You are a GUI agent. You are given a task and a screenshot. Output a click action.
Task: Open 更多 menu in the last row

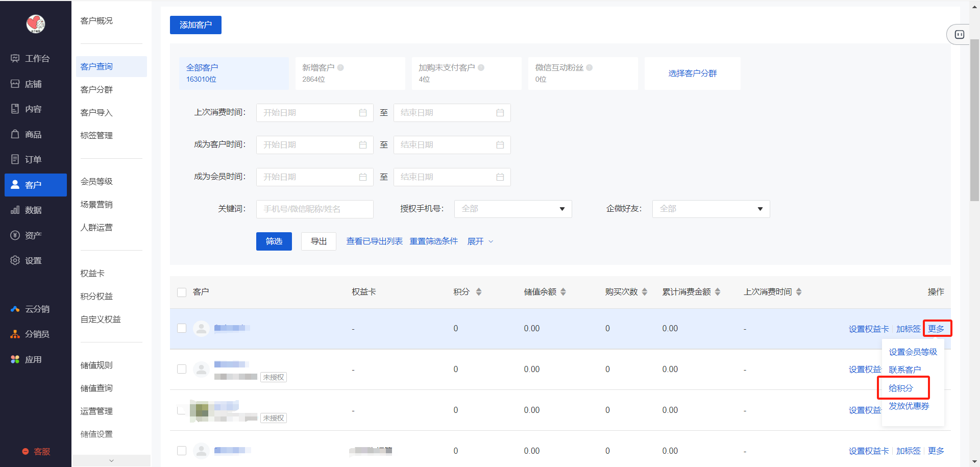click(x=936, y=451)
